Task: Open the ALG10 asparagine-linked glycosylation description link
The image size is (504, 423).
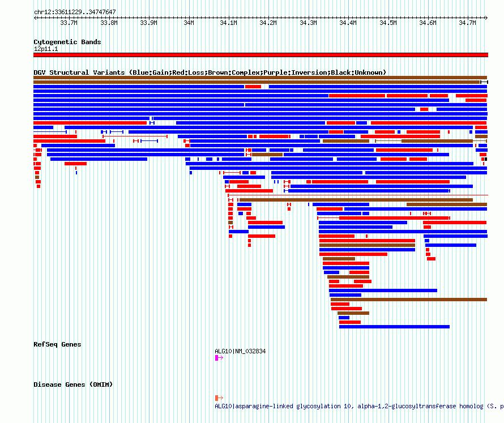Action: coord(359,406)
